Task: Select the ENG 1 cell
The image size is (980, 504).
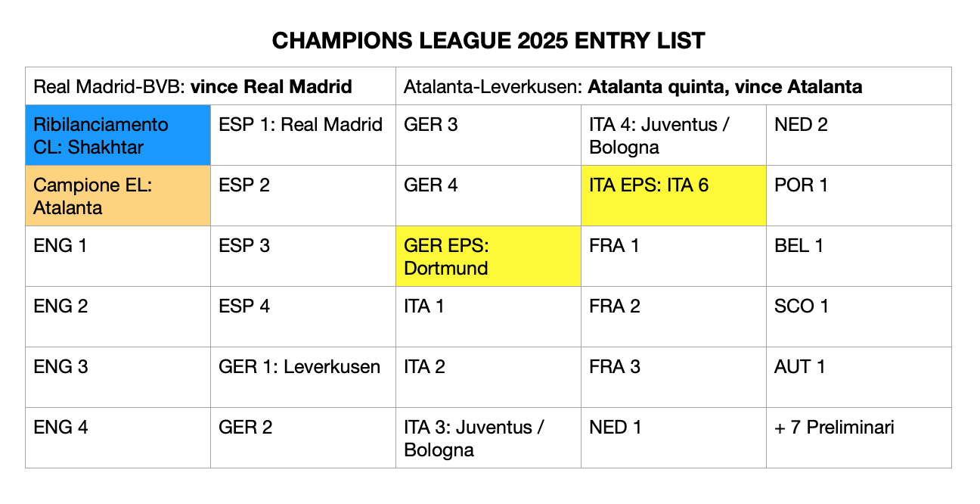Action: [x=118, y=257]
